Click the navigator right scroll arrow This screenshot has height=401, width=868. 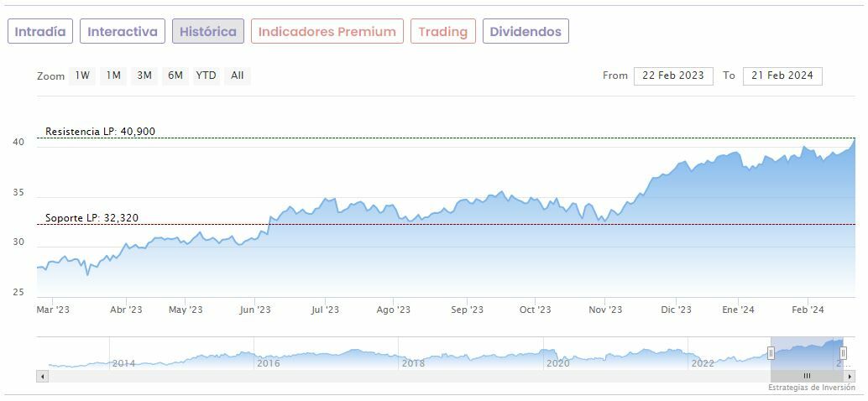click(850, 376)
